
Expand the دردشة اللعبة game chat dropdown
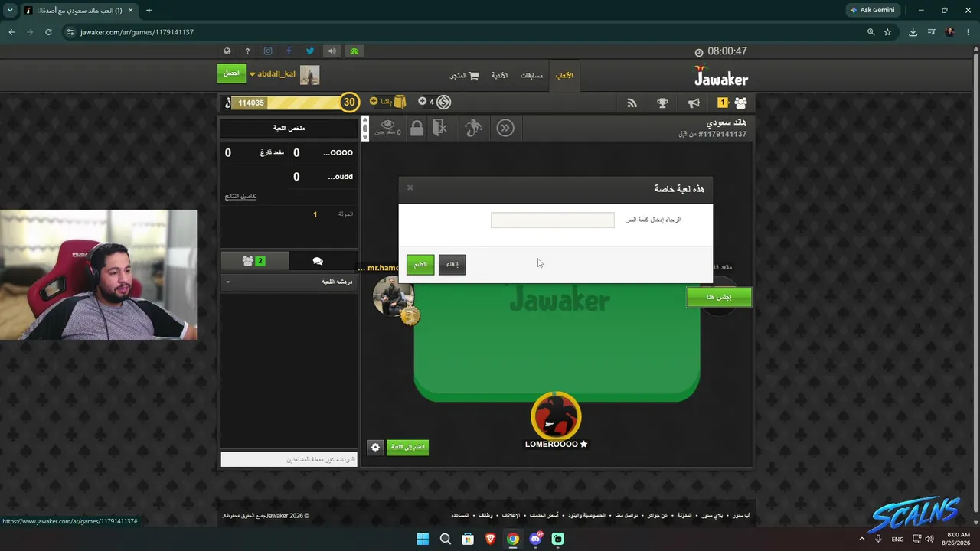coord(289,282)
